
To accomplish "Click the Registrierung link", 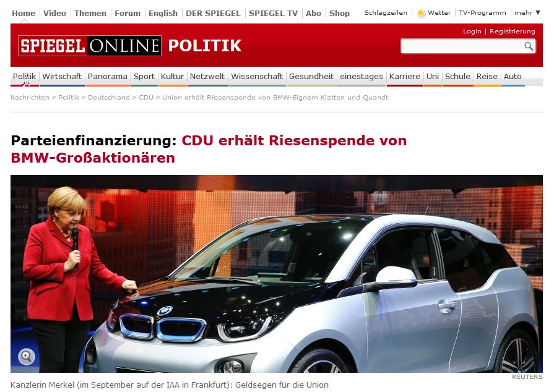I will click(x=513, y=32).
